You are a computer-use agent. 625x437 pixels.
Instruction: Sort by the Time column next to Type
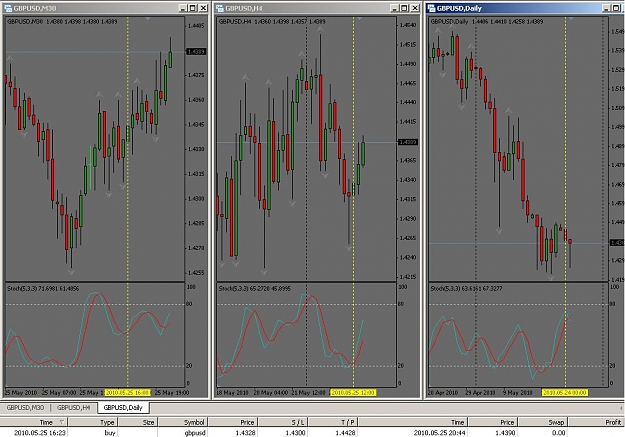coord(34,422)
